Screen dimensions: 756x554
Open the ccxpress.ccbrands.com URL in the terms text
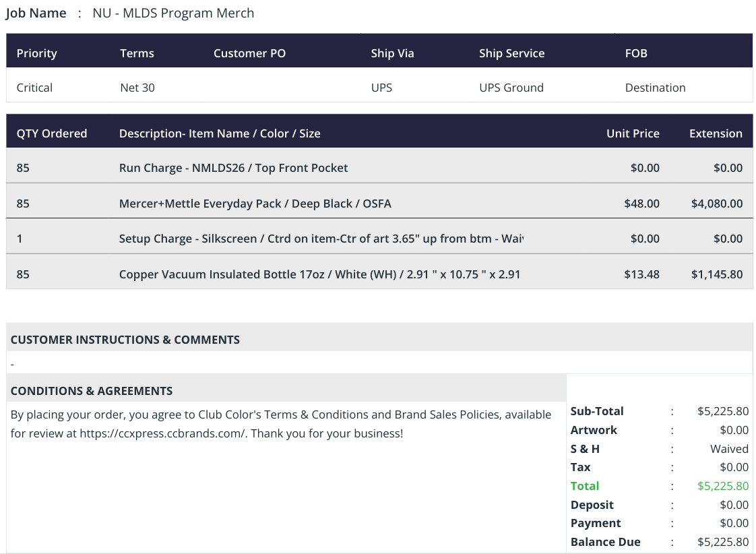click(163, 433)
